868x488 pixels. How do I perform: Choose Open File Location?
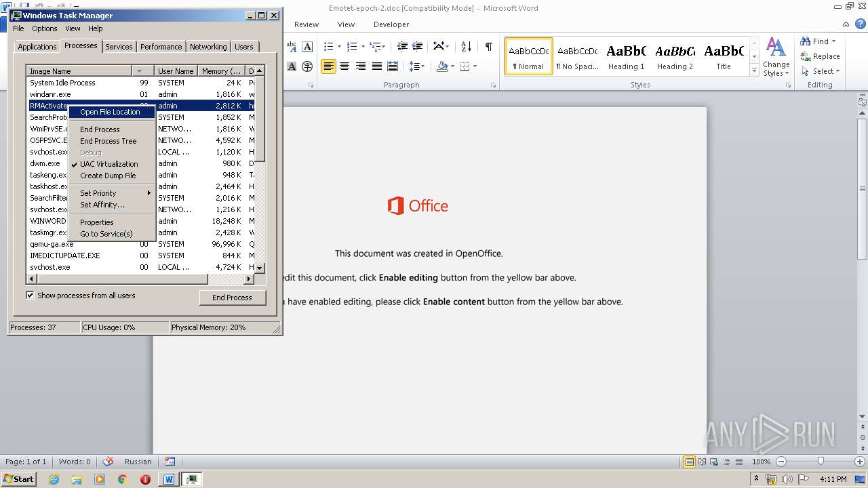112,112
